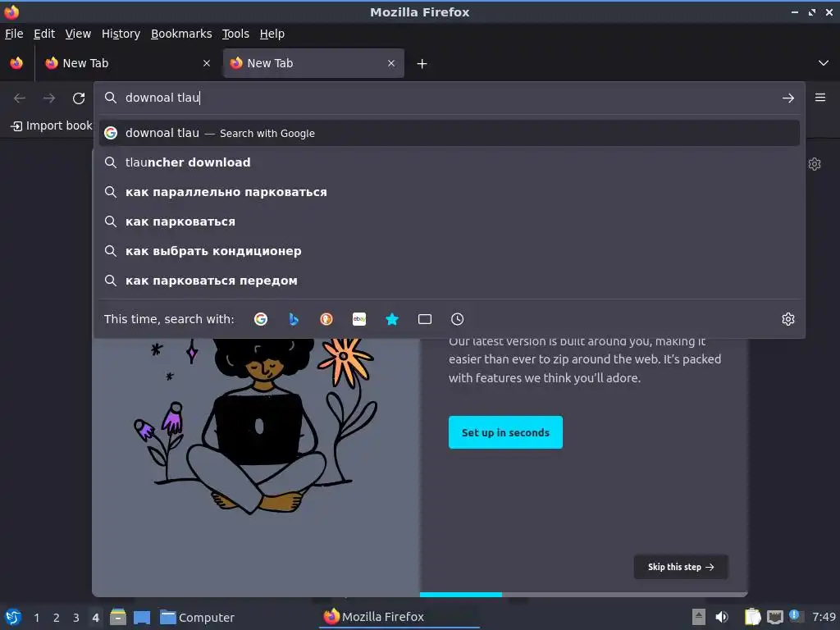Go back with the back arrow
Image resolution: width=840 pixels, height=630 pixels.
tap(20, 98)
